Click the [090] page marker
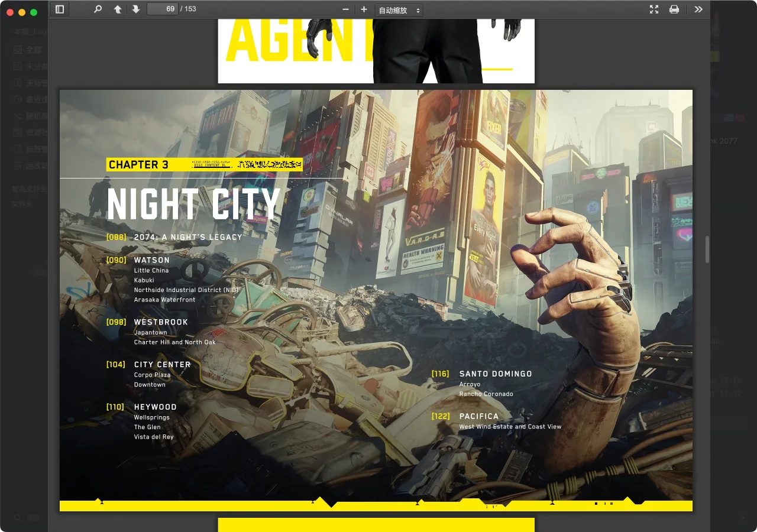The width and height of the screenshot is (757, 532). 117,260
